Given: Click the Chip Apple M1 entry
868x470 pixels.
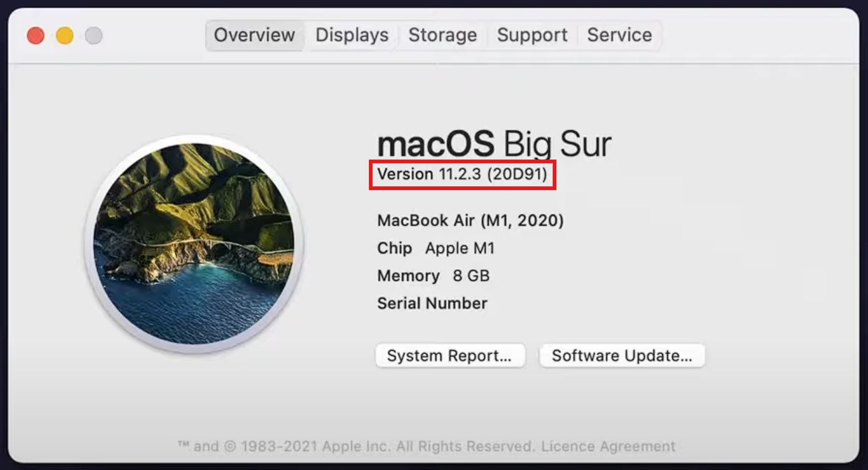Looking at the screenshot, I should (x=436, y=248).
